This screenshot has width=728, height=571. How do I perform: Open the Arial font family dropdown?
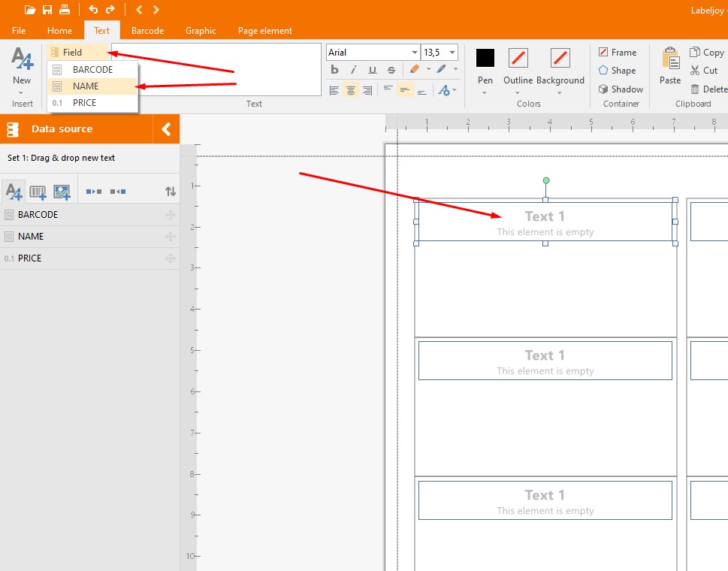click(x=415, y=53)
